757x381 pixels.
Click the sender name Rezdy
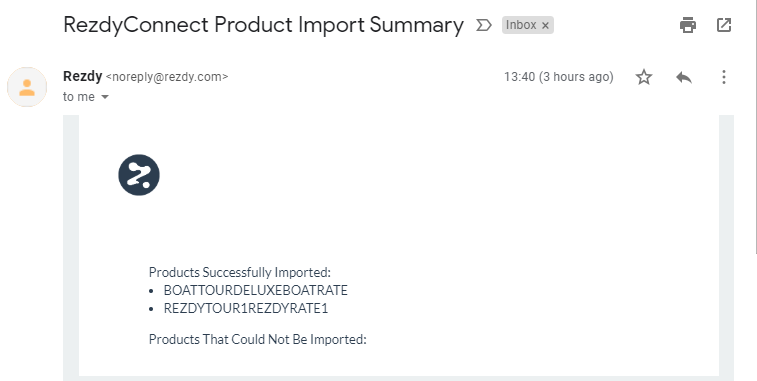pyautogui.click(x=83, y=76)
